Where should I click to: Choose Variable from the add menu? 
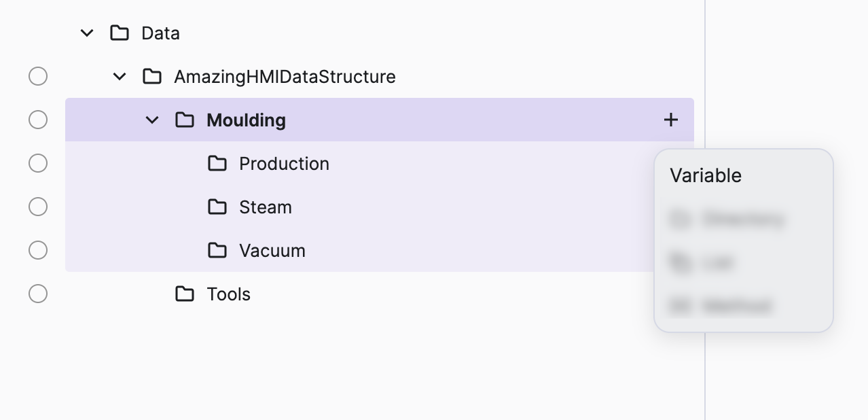coord(706,176)
